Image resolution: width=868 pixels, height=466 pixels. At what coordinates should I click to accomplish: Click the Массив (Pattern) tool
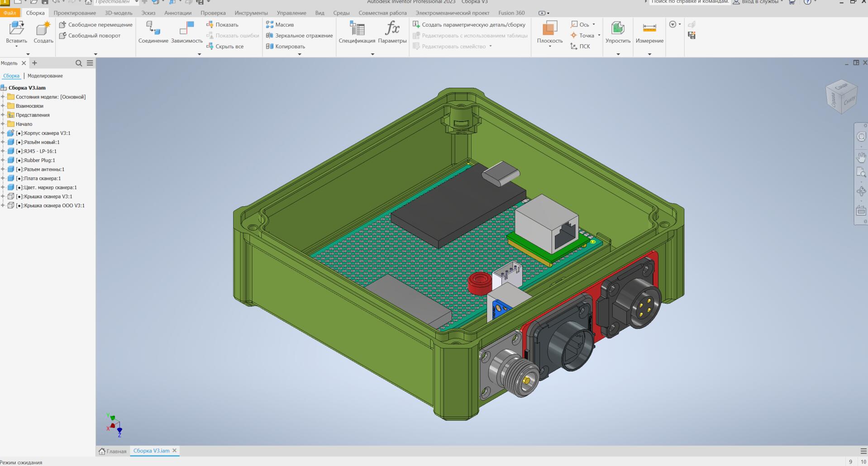click(x=280, y=24)
